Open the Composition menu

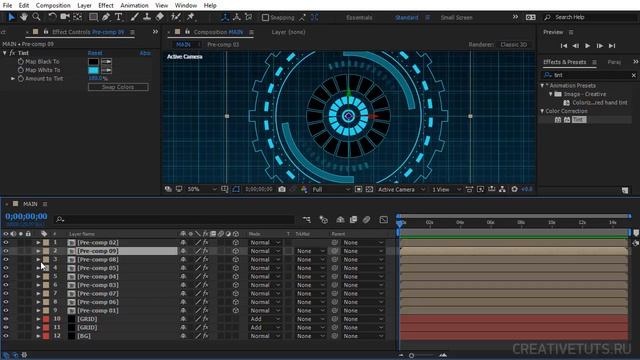pos(53,5)
